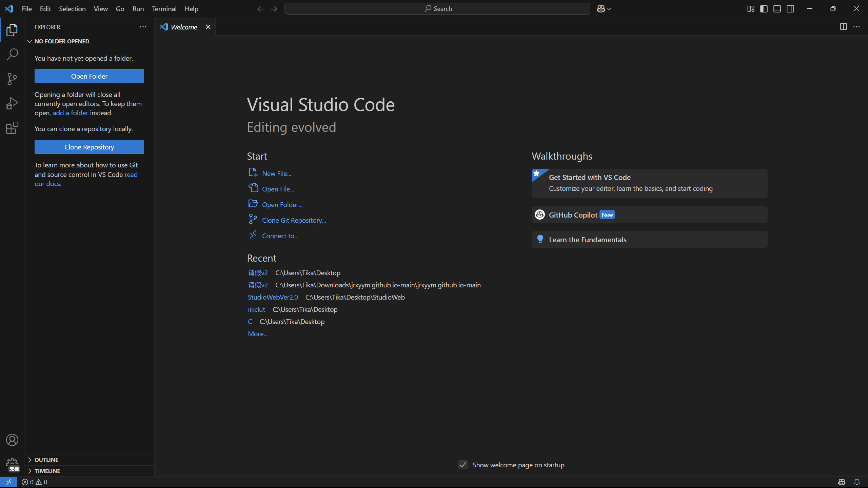Open recent project StudioWebVer2.0
868x488 pixels.
point(273,297)
